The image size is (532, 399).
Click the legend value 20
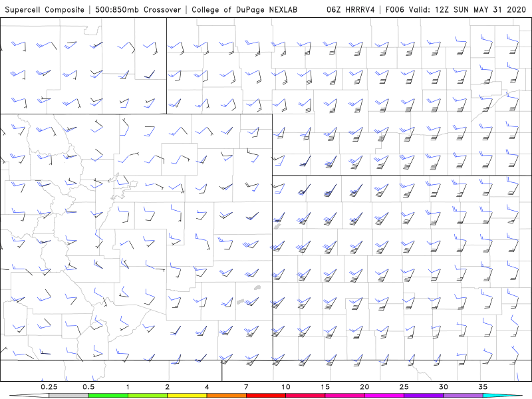(364, 387)
